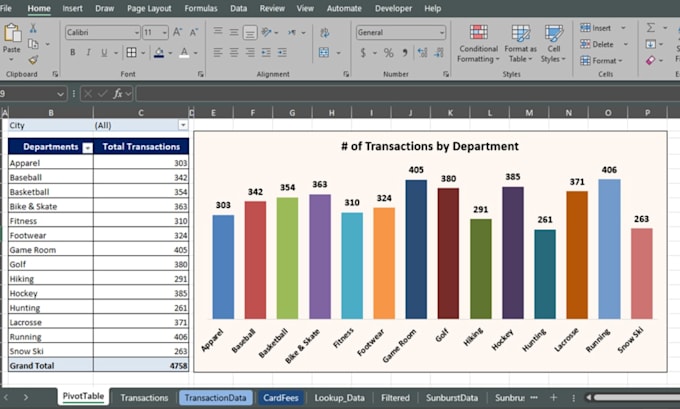Open Font settings dialog launcher

pyautogui.click(x=200, y=74)
